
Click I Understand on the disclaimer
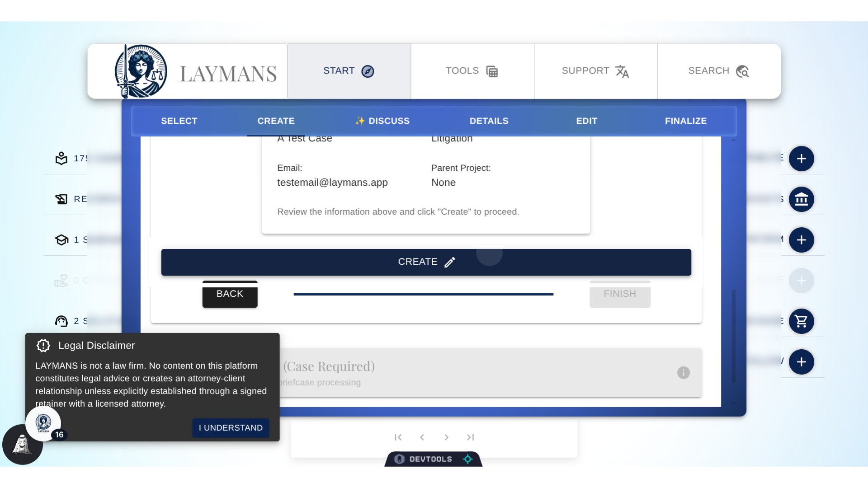[x=231, y=428]
